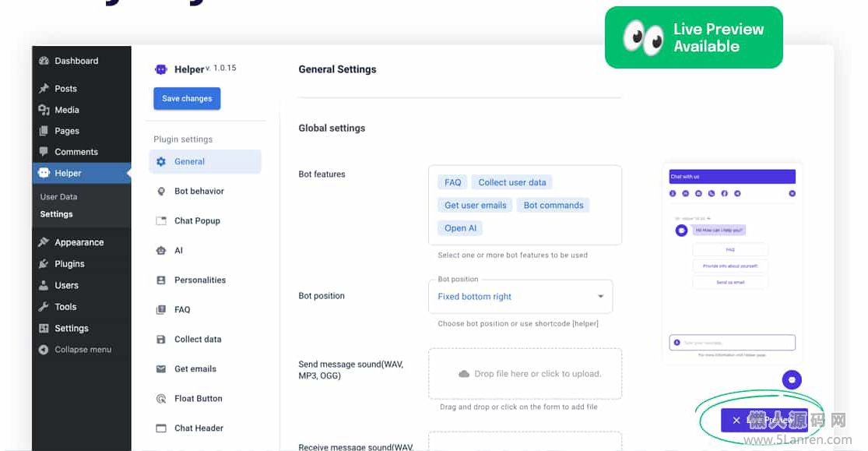
Task: Switch to Get emails settings
Action: tap(205, 369)
